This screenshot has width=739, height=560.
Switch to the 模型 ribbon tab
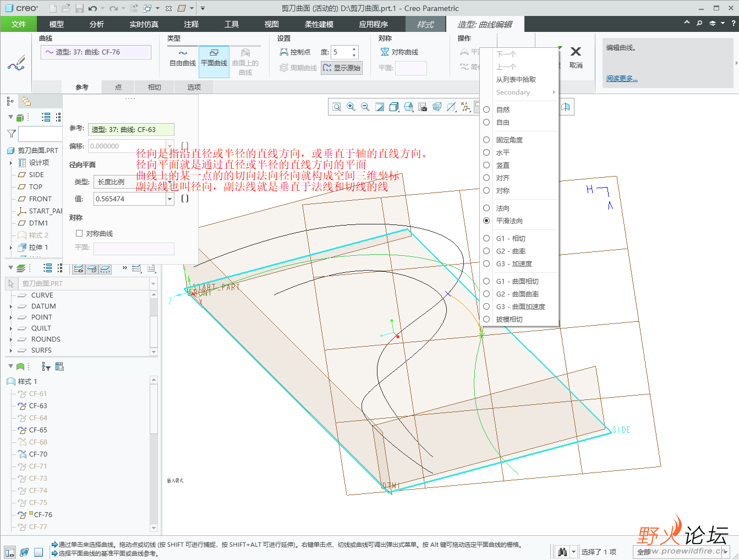57,24
